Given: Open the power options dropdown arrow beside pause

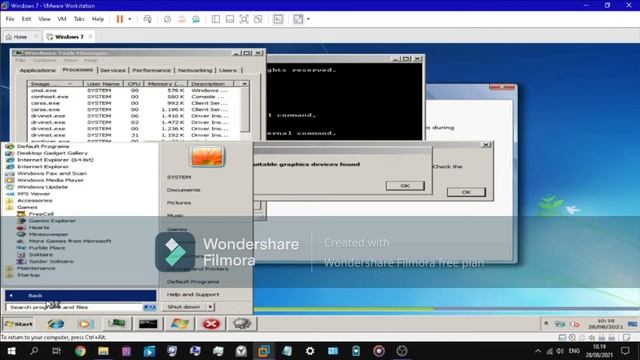Looking at the screenshot, I should (x=130, y=19).
